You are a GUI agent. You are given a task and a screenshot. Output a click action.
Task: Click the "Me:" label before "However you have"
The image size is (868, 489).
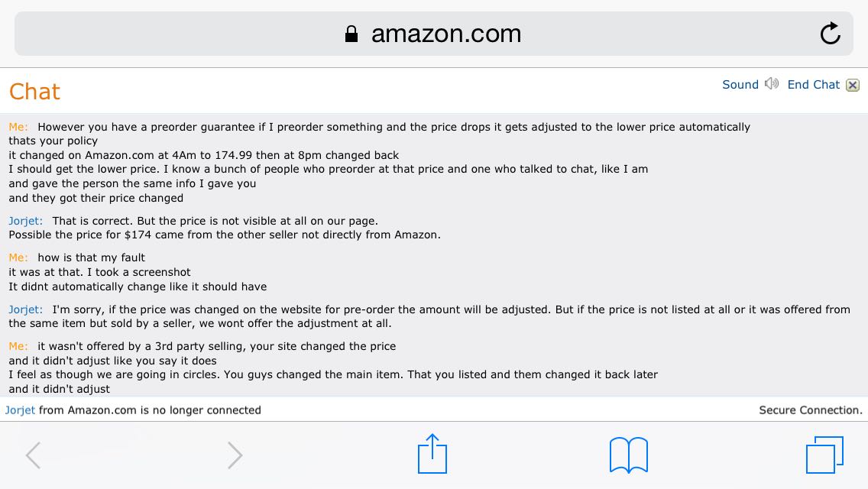click(x=18, y=127)
